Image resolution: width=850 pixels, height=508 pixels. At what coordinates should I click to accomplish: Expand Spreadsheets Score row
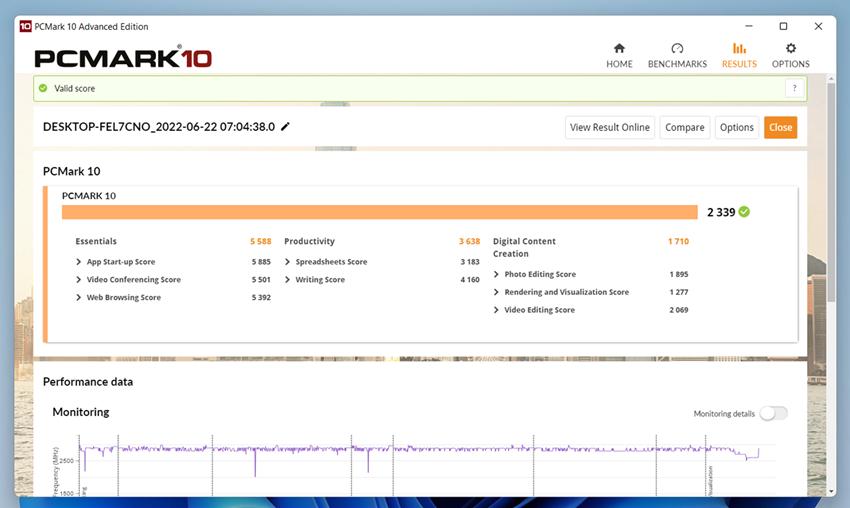tap(288, 262)
